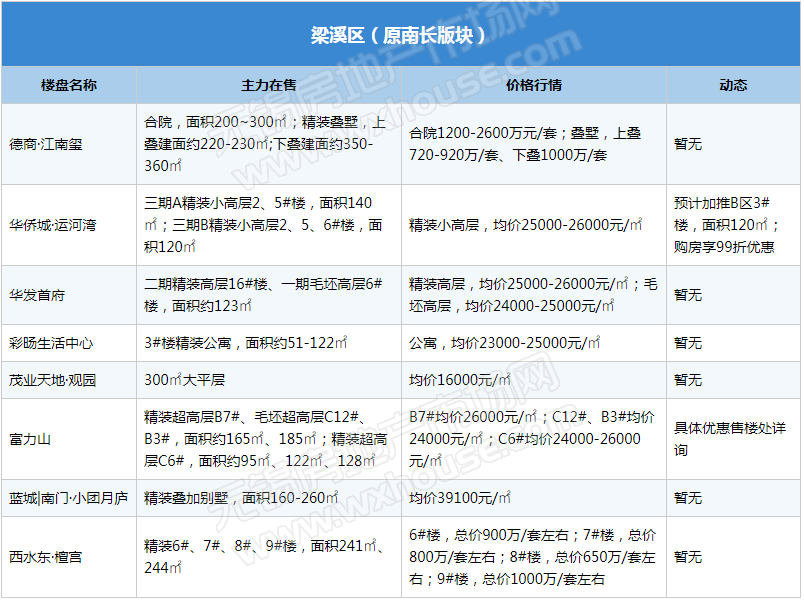Click the 预计加推B区3#楼 status cell

pyautogui.click(x=730, y=225)
